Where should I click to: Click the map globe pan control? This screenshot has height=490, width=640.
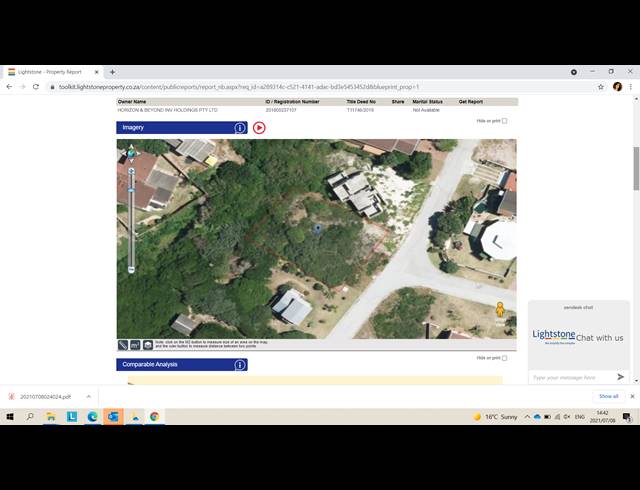pos(131,154)
